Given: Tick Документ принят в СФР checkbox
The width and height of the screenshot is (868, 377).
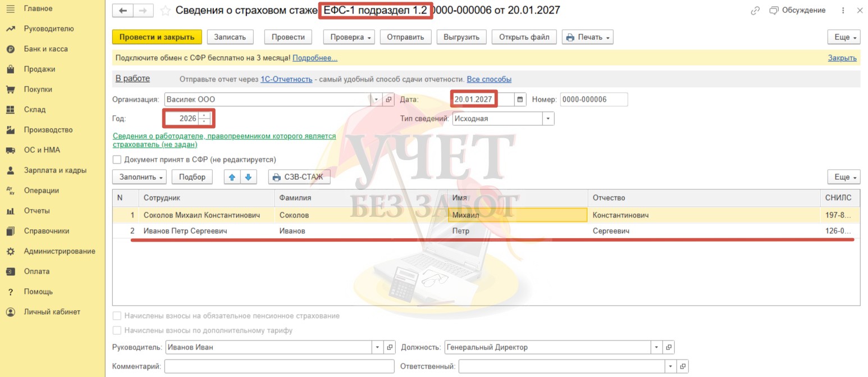Looking at the screenshot, I should point(117,160).
